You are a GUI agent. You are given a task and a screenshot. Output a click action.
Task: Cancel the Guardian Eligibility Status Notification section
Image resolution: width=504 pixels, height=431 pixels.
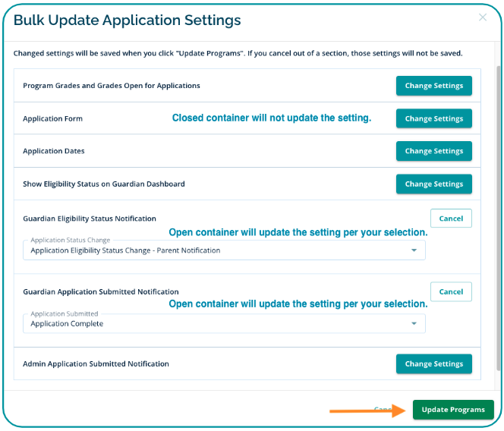point(451,219)
